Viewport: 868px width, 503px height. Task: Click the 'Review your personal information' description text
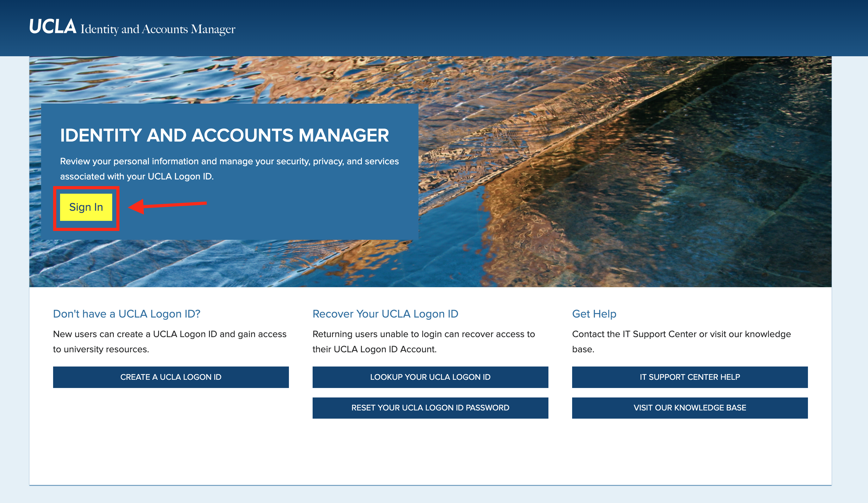tap(229, 161)
